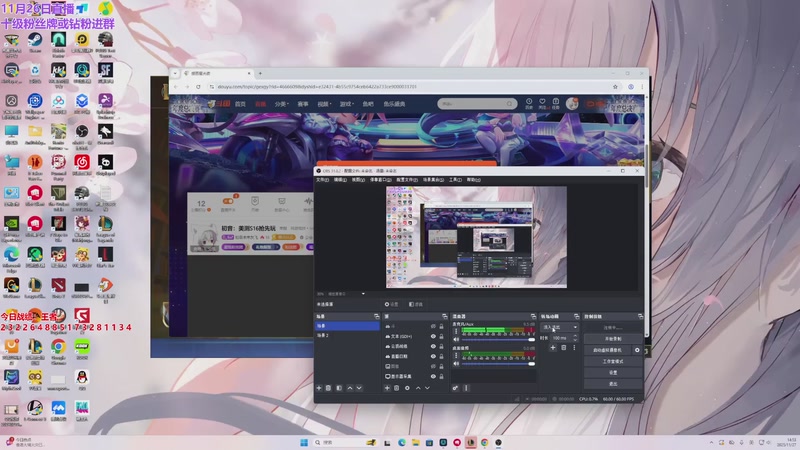
Task: Move selected scene down with arrow
Action: pos(359,388)
